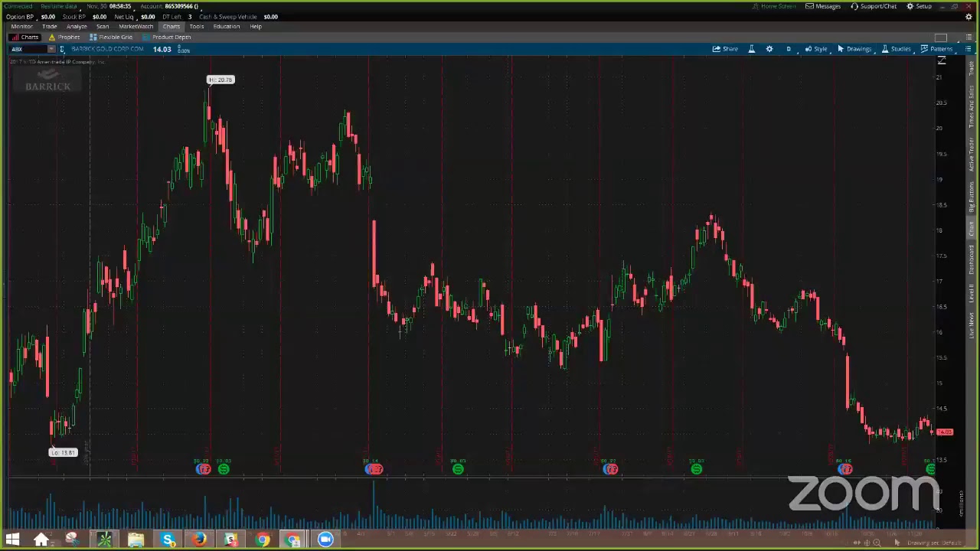Click the 14.03 last price label on axis

click(944, 432)
